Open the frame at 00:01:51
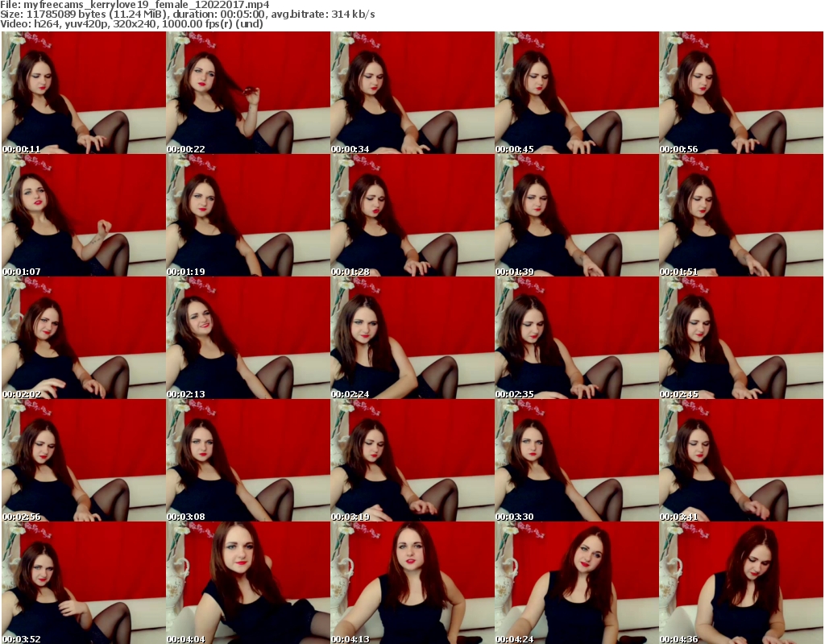 741,215
